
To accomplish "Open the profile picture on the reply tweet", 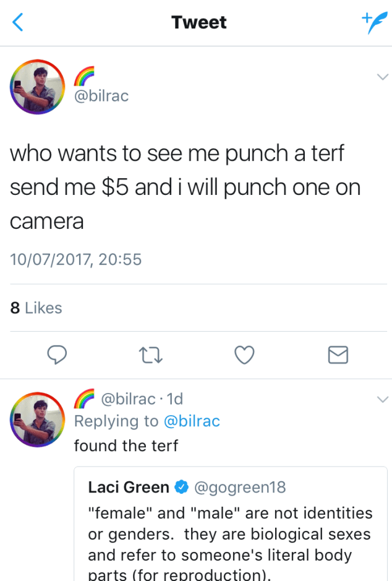I will 37,420.
